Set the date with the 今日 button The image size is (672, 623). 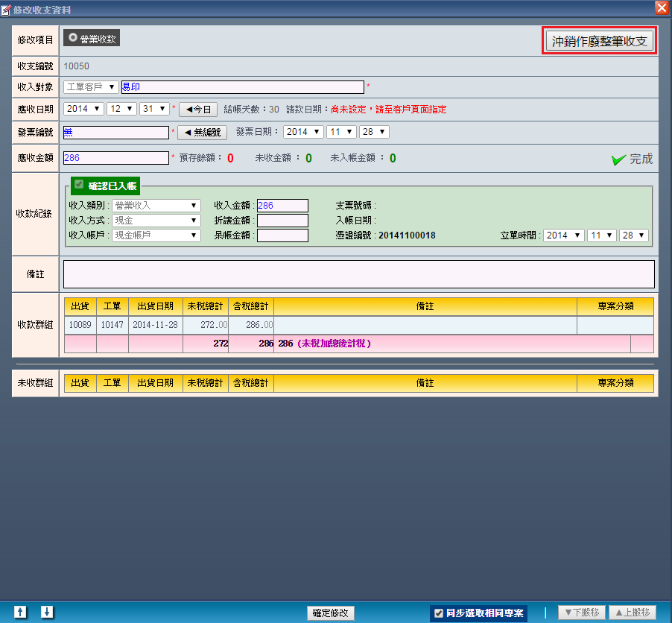[197, 110]
